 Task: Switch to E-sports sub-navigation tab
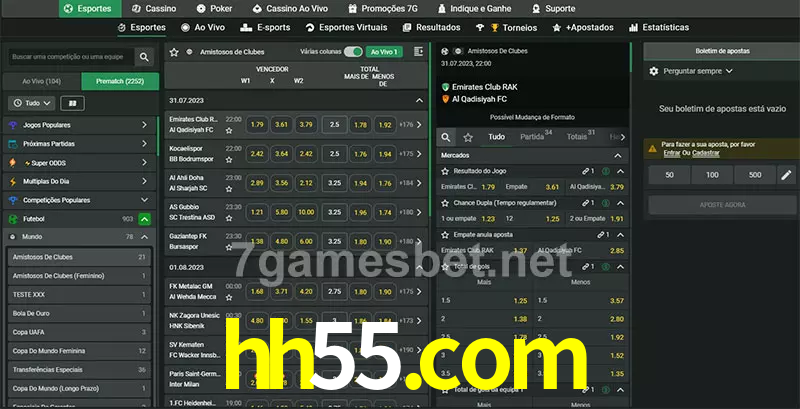point(265,28)
